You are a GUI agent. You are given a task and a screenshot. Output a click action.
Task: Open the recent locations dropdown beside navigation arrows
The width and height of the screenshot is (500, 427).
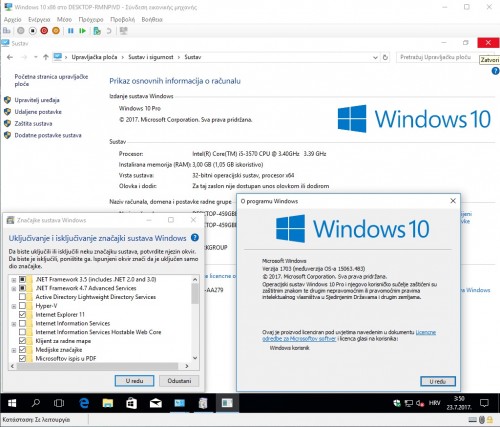[x=36, y=57]
